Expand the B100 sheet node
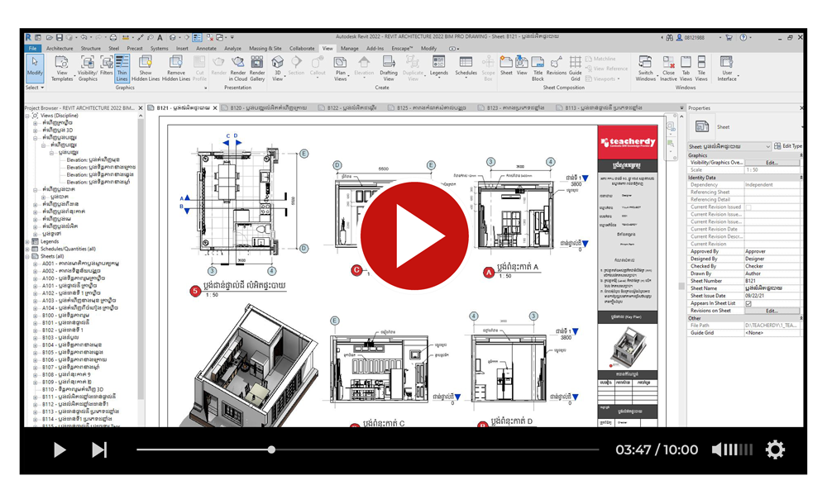Viewport: 827px width, 504px height. 36,316
